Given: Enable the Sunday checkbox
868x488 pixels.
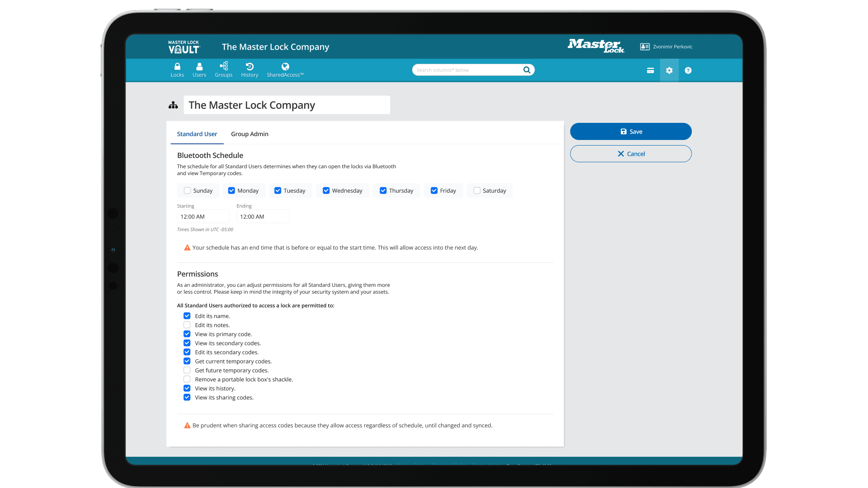Looking at the screenshot, I should coord(187,190).
